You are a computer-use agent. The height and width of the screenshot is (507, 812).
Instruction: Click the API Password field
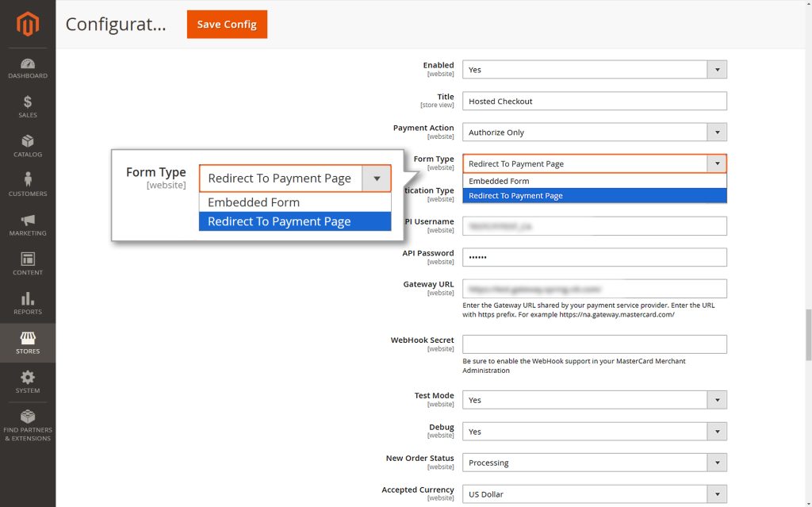[594, 256]
